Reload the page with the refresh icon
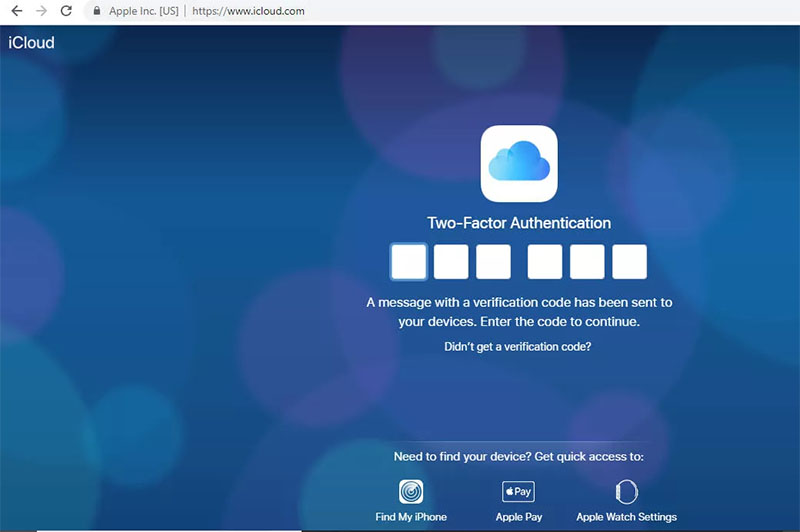This screenshot has height=532, width=800. pyautogui.click(x=66, y=11)
